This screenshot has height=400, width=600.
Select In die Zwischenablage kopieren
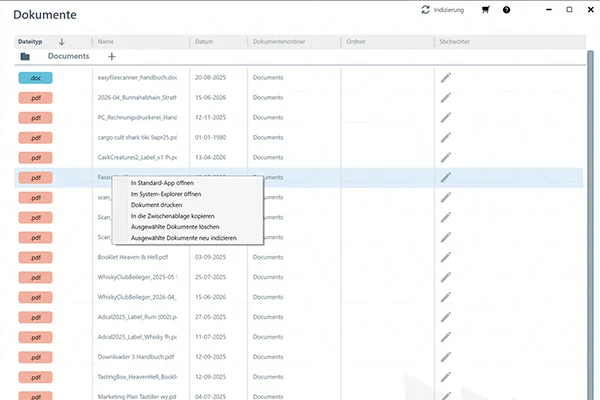(x=173, y=216)
